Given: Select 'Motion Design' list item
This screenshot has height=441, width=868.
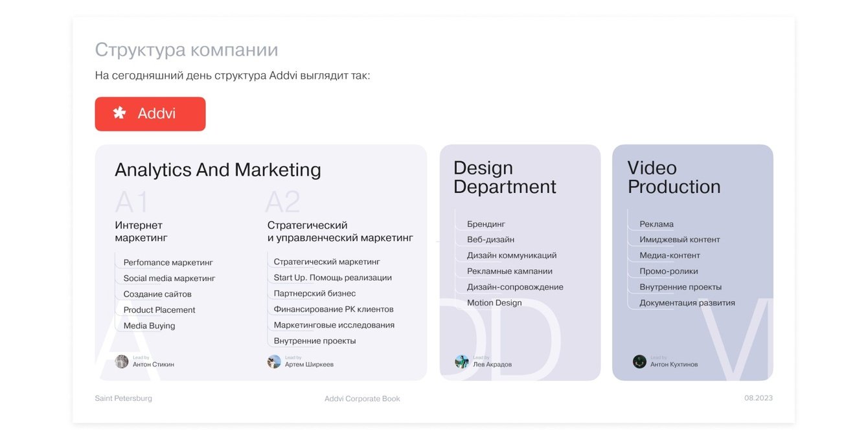Looking at the screenshot, I should (x=494, y=302).
